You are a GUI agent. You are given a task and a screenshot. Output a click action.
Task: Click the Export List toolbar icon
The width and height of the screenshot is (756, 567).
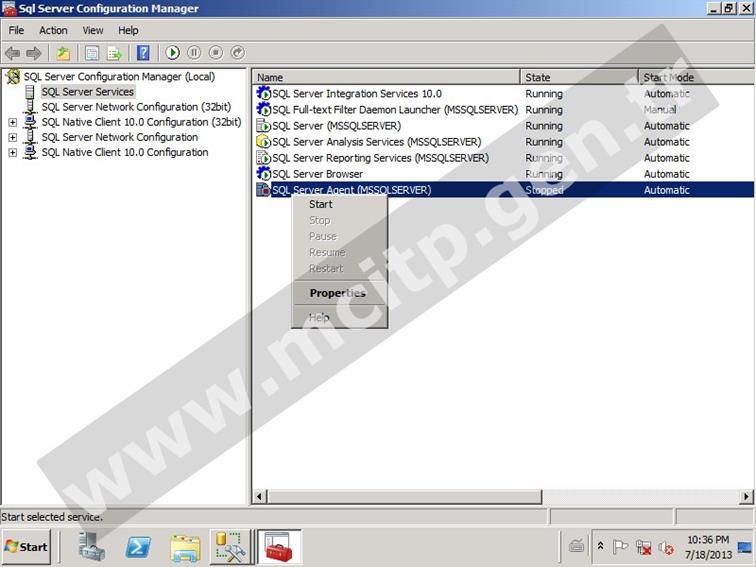pyautogui.click(x=115, y=53)
